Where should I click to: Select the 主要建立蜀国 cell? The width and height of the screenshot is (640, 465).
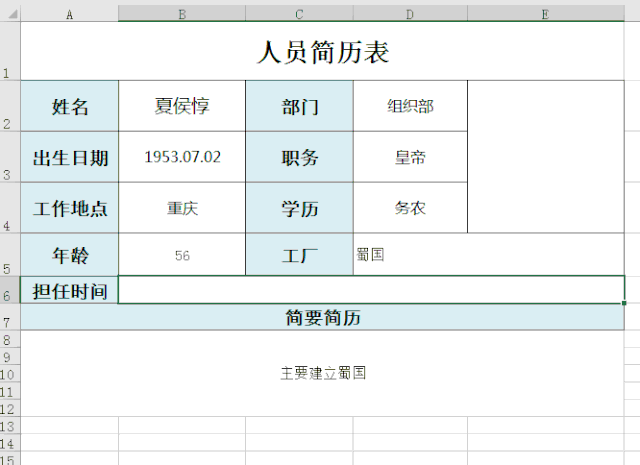[322, 373]
